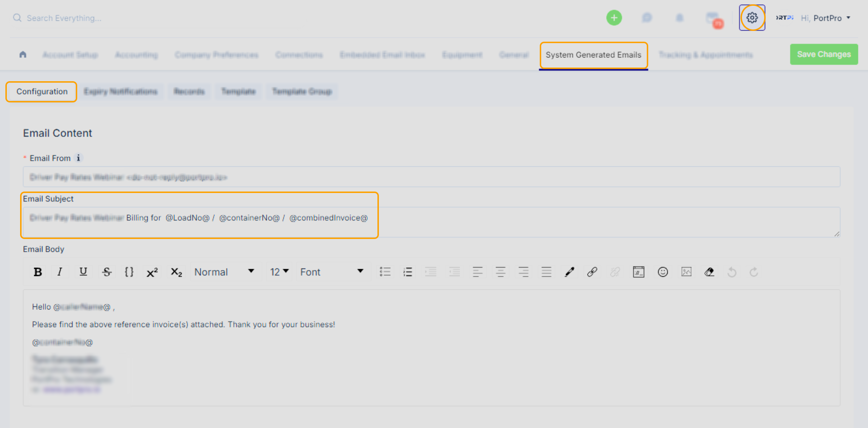Select the Configuration sub-tab
Screen dimensions: 868x428
coord(42,92)
